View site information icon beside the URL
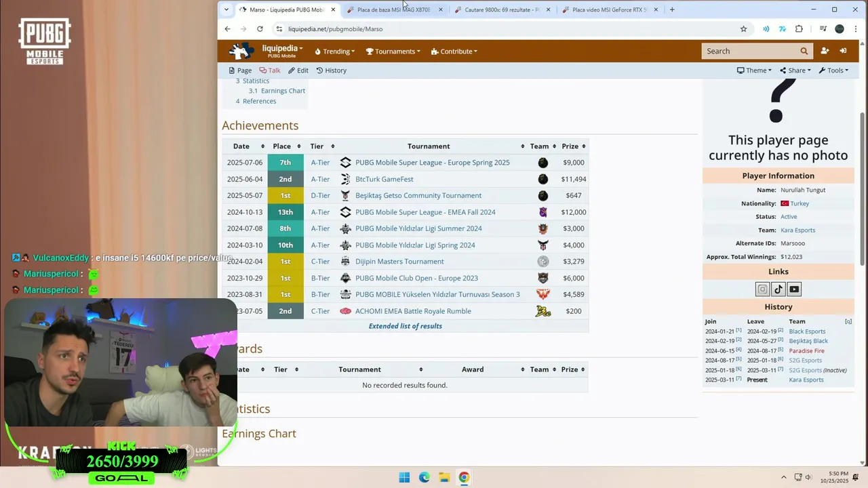 (279, 29)
